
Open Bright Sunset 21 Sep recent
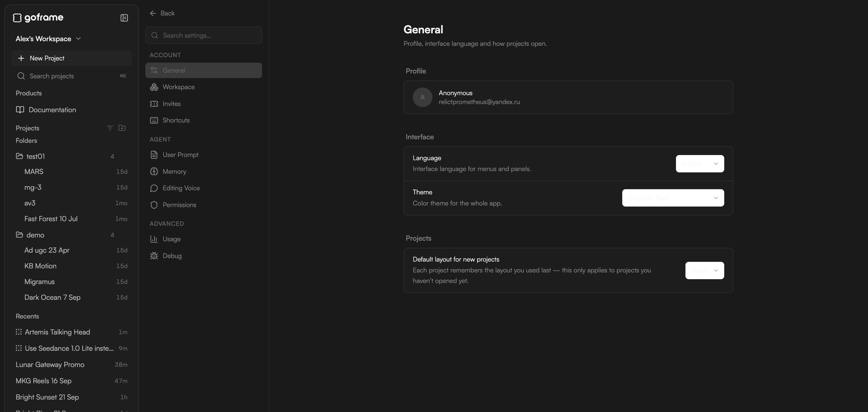71,397
